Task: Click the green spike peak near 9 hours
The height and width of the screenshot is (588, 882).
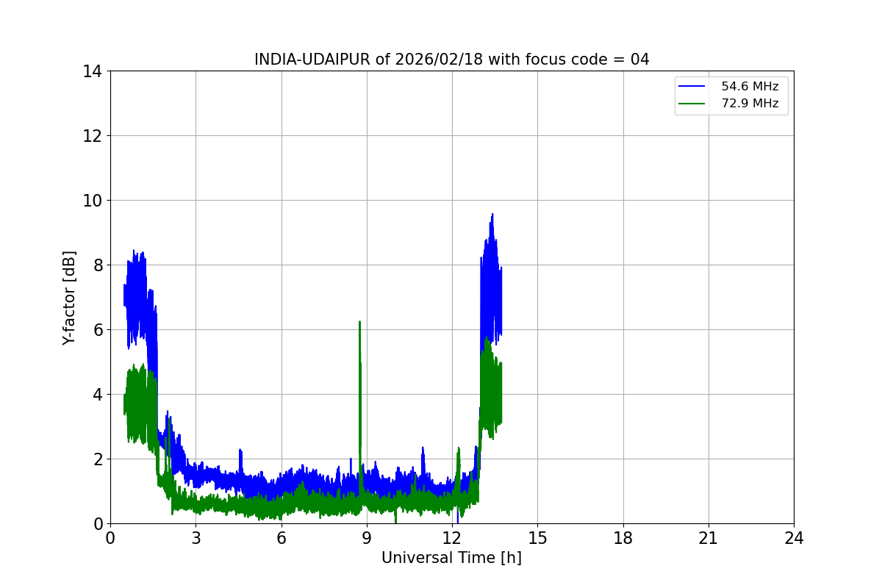Action: pyautogui.click(x=359, y=322)
